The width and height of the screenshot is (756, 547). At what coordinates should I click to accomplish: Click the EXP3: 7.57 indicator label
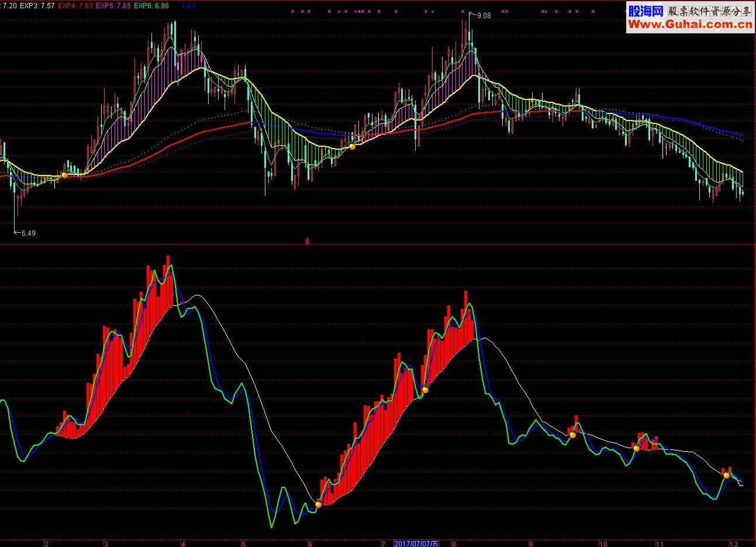pyautogui.click(x=37, y=5)
